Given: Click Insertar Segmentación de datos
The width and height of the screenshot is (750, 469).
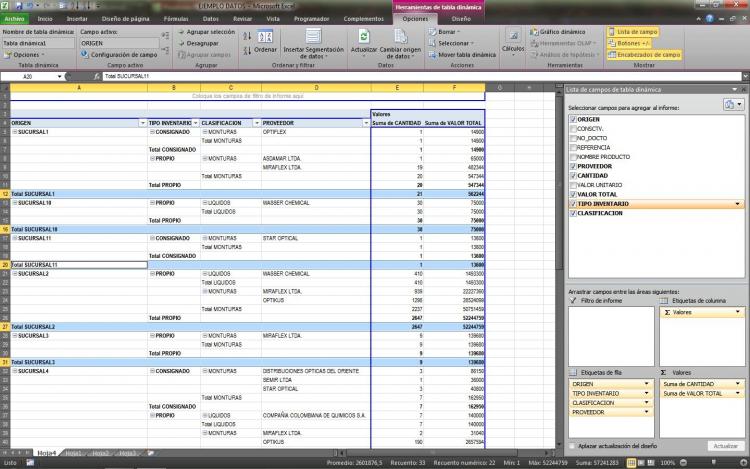Looking at the screenshot, I should click(x=313, y=44).
